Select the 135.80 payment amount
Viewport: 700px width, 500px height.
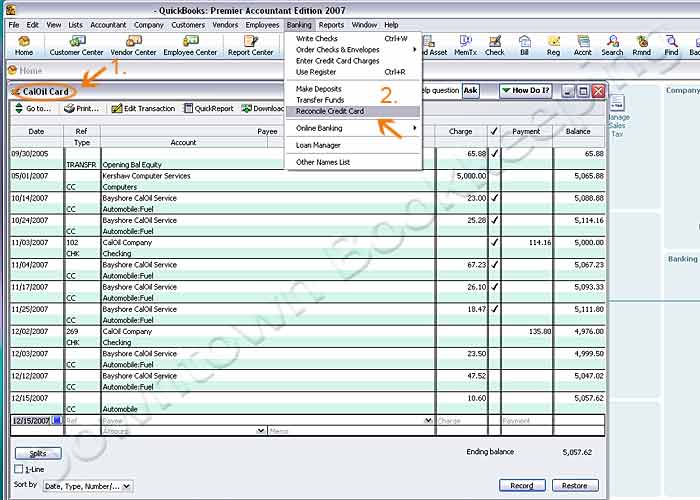click(540, 331)
